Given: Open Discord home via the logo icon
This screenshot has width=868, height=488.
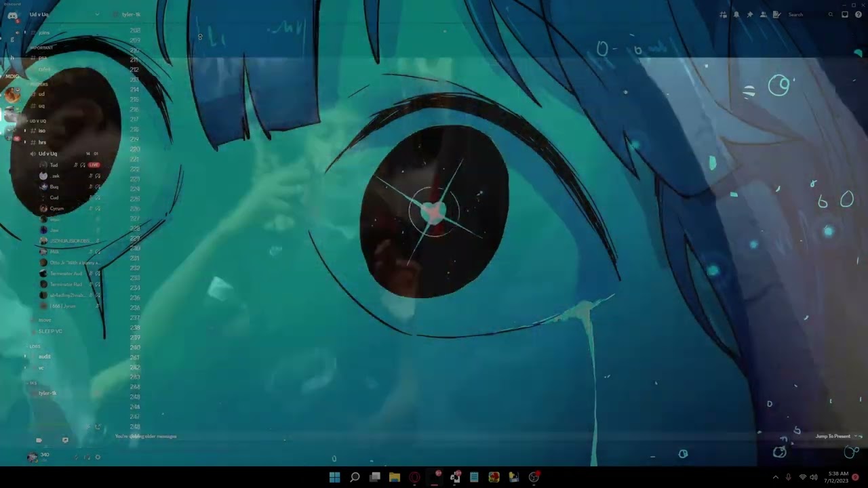Looking at the screenshot, I should coord(12,15).
